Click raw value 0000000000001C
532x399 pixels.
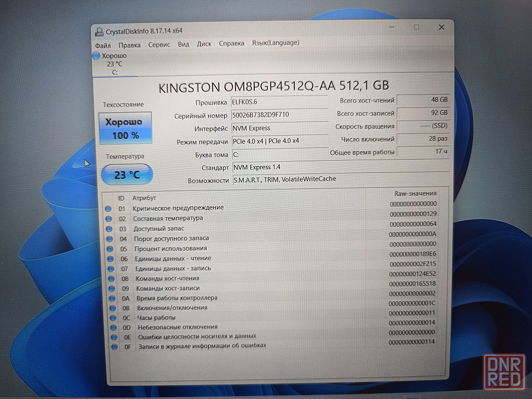(x=412, y=303)
